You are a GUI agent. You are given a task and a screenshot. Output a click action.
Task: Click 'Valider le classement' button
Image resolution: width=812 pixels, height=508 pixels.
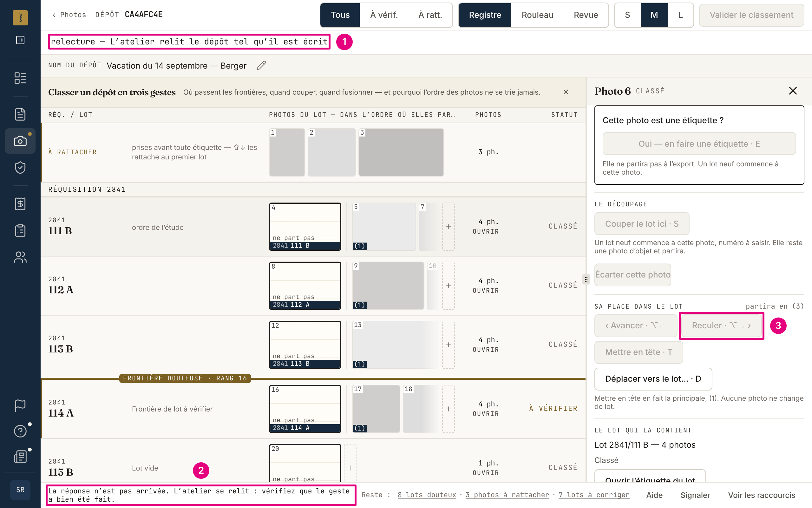point(751,15)
